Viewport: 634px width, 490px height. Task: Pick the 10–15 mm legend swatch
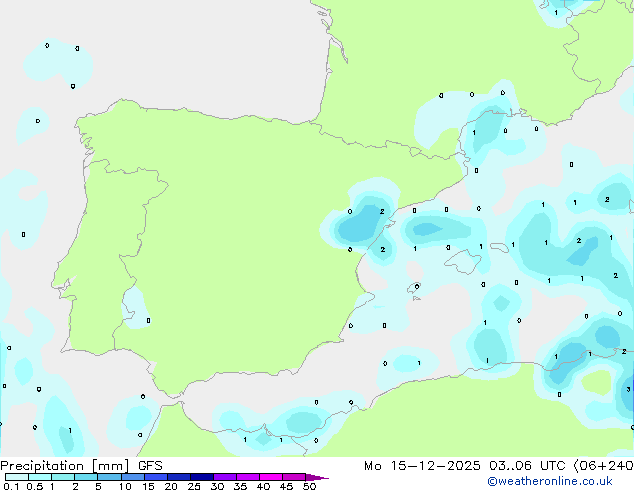point(133,477)
